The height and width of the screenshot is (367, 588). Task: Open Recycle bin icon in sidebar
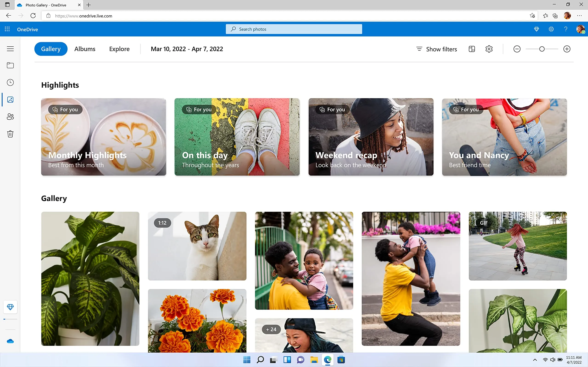10,134
